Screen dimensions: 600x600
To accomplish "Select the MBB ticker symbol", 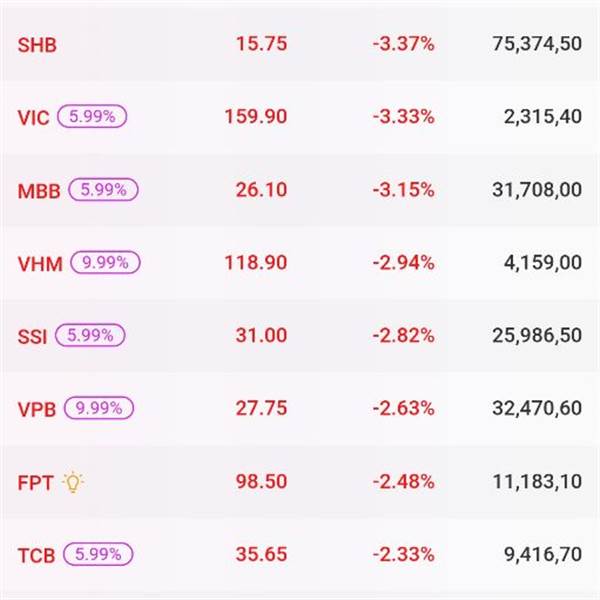I will [38, 190].
